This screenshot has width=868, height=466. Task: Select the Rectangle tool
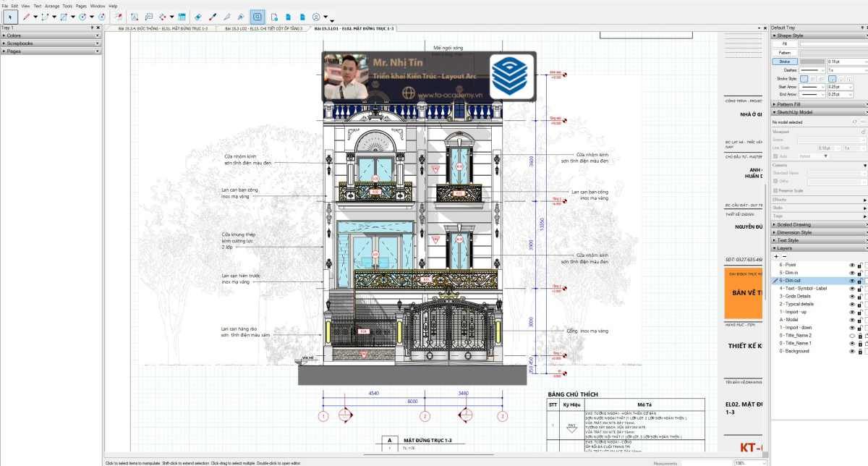pos(64,16)
